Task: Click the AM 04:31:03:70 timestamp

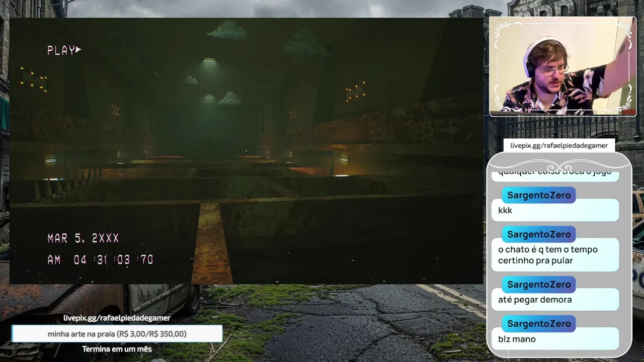Action: tap(100, 260)
